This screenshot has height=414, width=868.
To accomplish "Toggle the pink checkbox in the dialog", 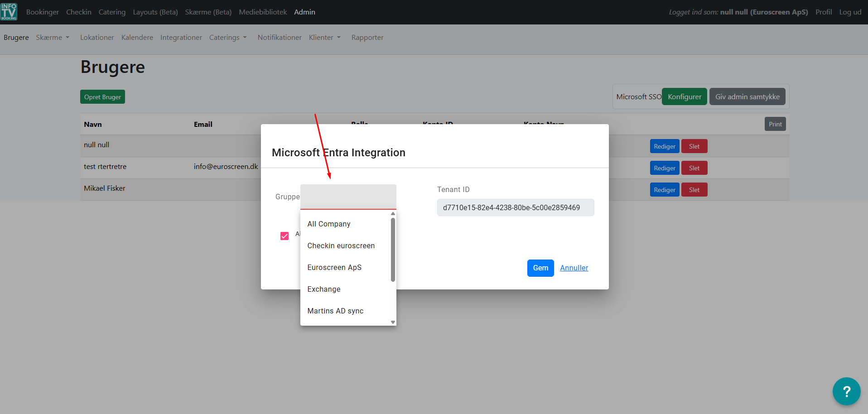I will pos(285,236).
